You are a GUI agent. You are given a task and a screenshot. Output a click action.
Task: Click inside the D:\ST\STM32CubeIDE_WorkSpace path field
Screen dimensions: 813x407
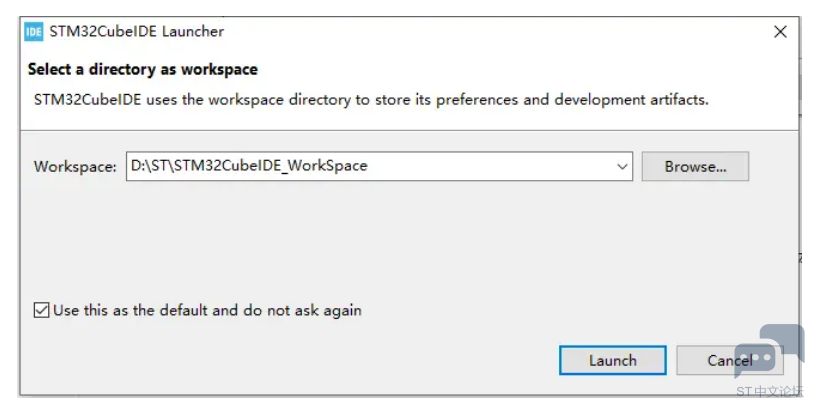coord(379,166)
